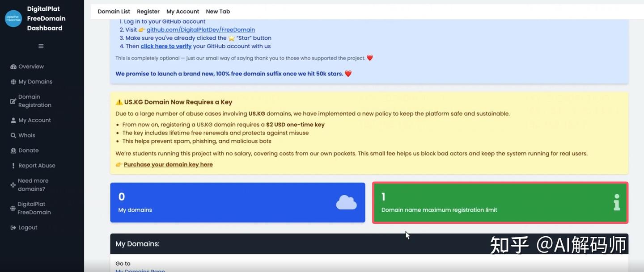The height and width of the screenshot is (272, 644).
Task: Click the 'click here to verify' link
Action: tap(166, 46)
